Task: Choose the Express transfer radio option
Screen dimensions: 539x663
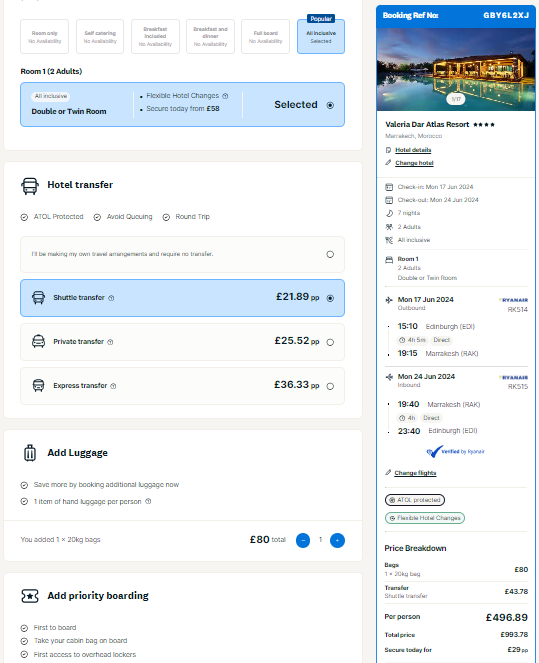Action: 330,386
